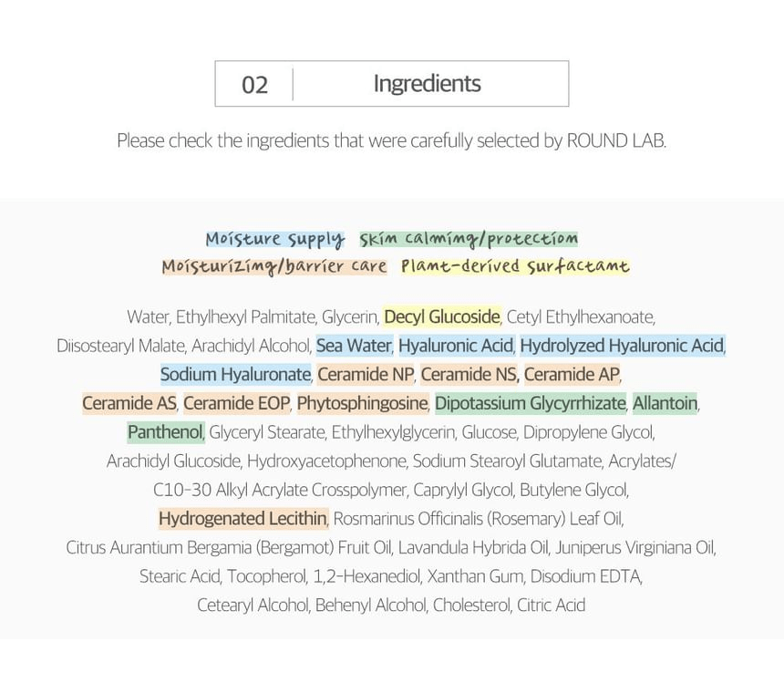Click the Hydrogenated Lecithin orange highlight
The height and width of the screenshot is (673, 784).
243,519
